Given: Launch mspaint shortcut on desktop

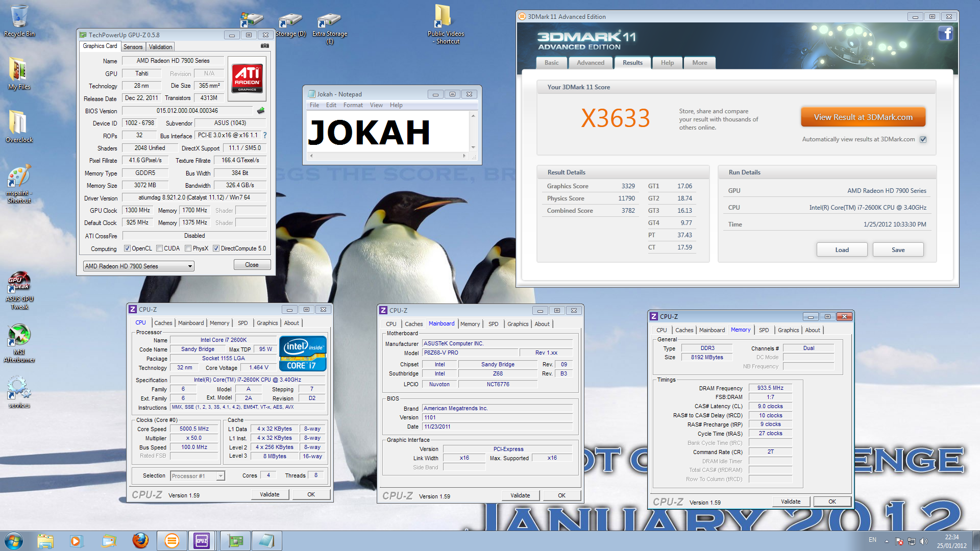Looking at the screenshot, I should [19, 184].
